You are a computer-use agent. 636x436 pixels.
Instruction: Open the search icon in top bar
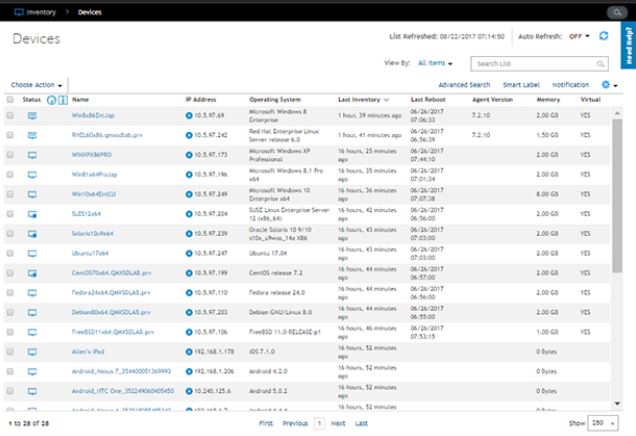click(x=615, y=12)
